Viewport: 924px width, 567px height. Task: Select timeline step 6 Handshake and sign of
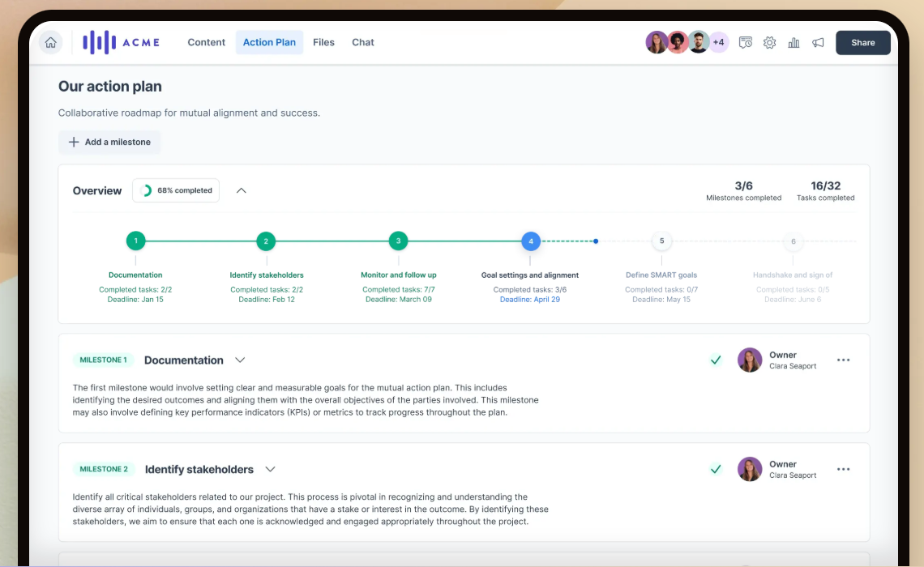[x=794, y=241]
